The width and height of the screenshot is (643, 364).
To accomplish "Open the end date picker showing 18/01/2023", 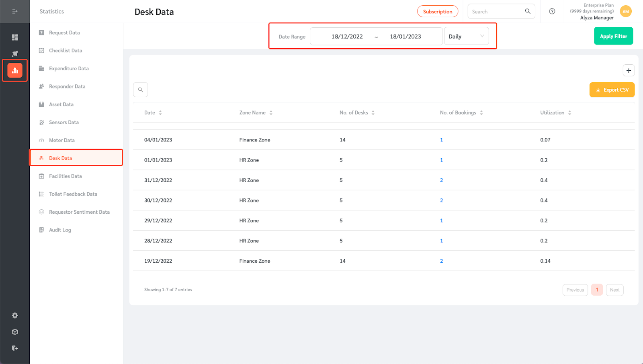I will [405, 36].
